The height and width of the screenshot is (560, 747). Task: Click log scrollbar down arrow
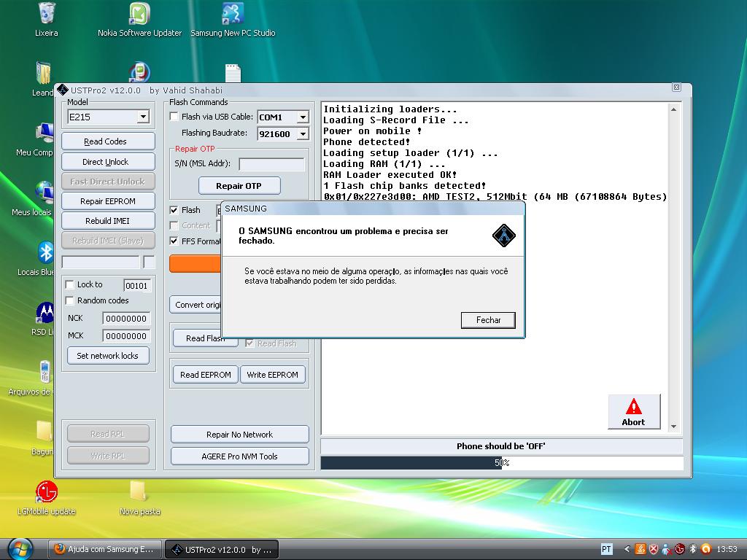(x=673, y=427)
